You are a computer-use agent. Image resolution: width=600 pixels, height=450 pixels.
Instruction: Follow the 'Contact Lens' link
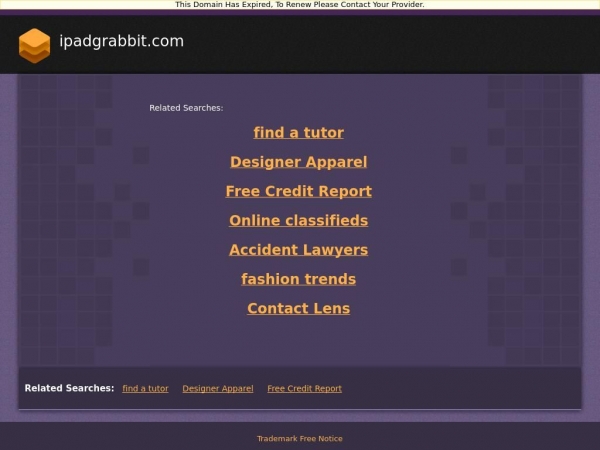coord(298,308)
